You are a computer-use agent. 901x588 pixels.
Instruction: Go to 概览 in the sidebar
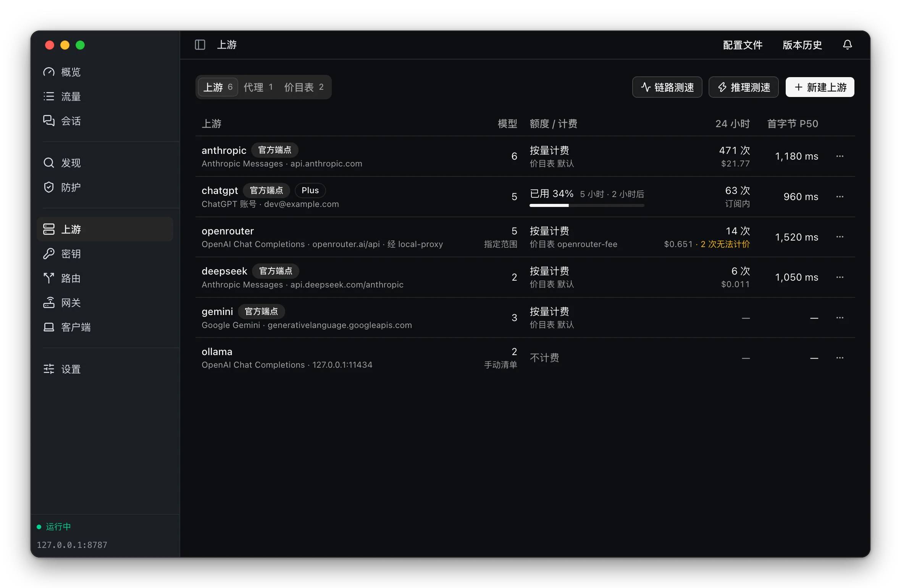(x=105, y=72)
